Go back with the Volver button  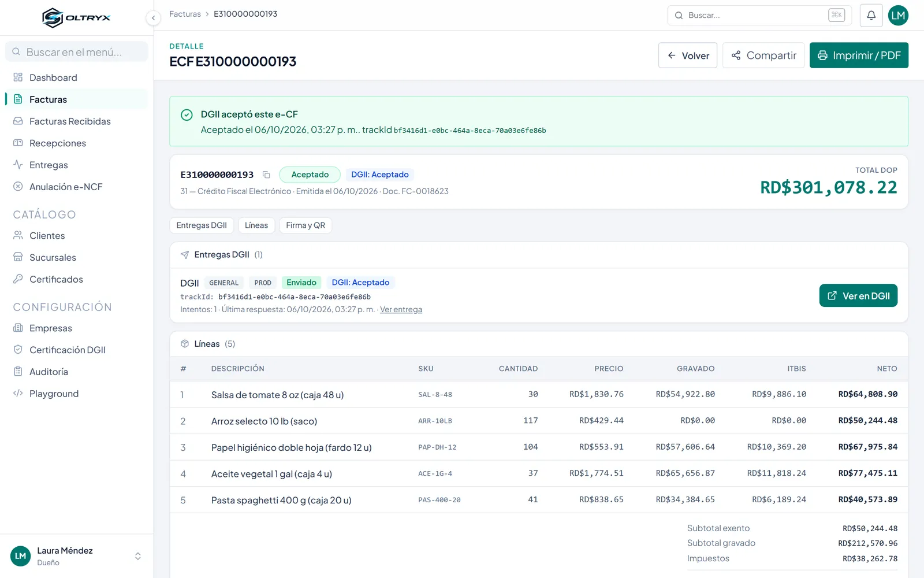pyautogui.click(x=688, y=55)
